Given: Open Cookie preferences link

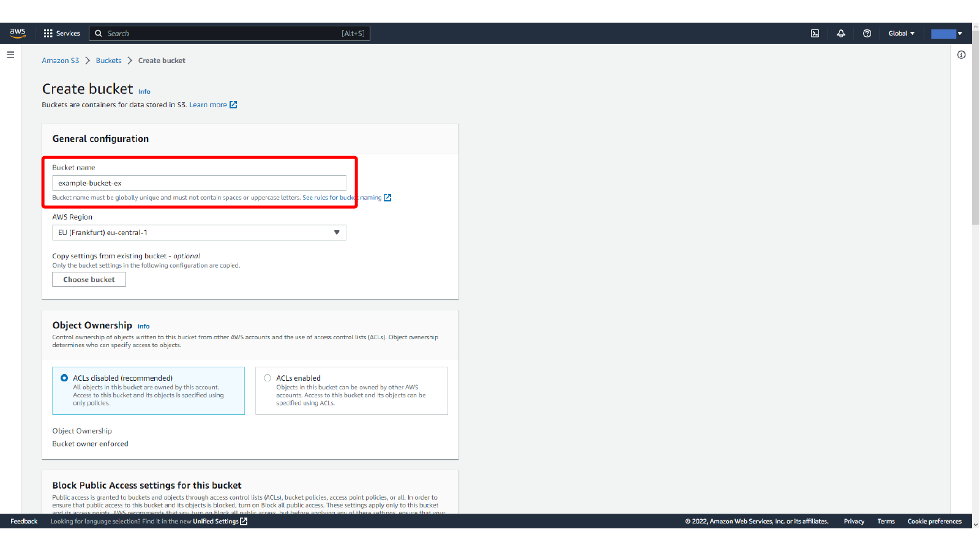Looking at the screenshot, I should coord(935,521).
